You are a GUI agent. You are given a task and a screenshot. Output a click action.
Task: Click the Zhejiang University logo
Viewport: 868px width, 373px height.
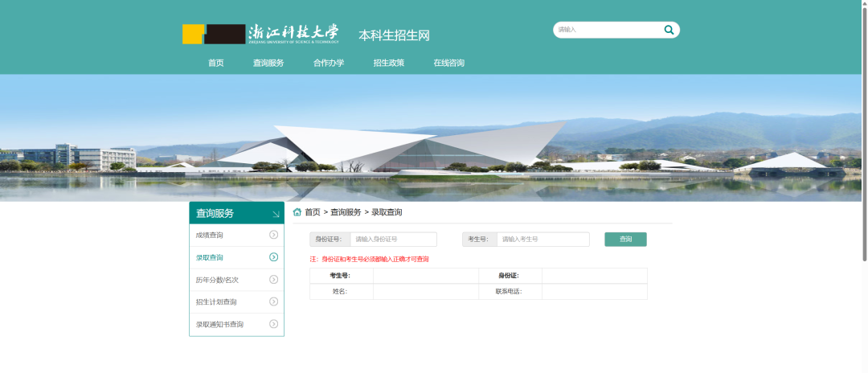click(x=260, y=34)
